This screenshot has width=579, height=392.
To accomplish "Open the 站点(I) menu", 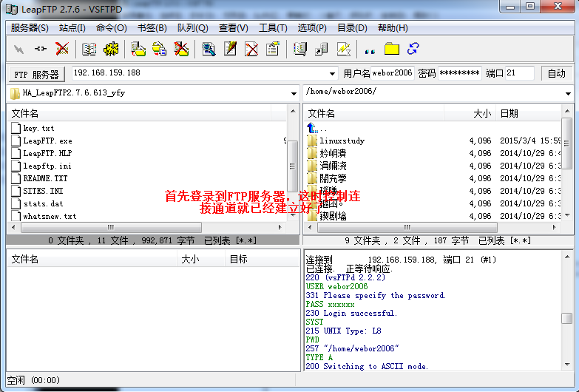I will [x=72, y=28].
